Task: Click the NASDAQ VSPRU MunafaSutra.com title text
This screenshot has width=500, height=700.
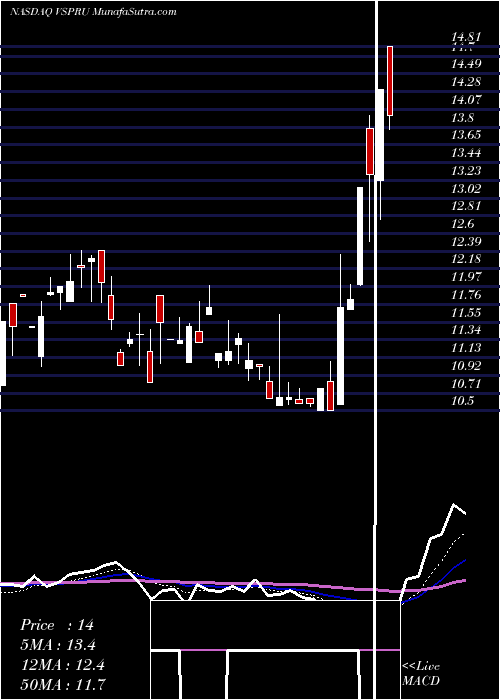Action: pos(93,12)
